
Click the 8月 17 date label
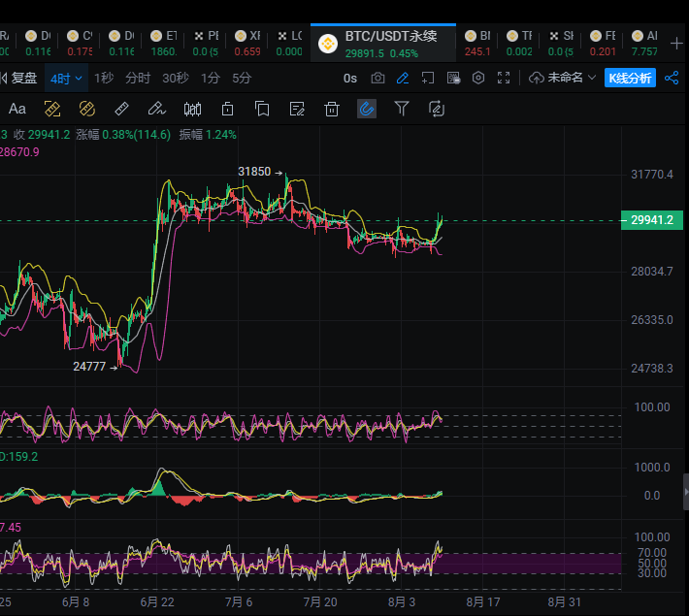(x=483, y=602)
